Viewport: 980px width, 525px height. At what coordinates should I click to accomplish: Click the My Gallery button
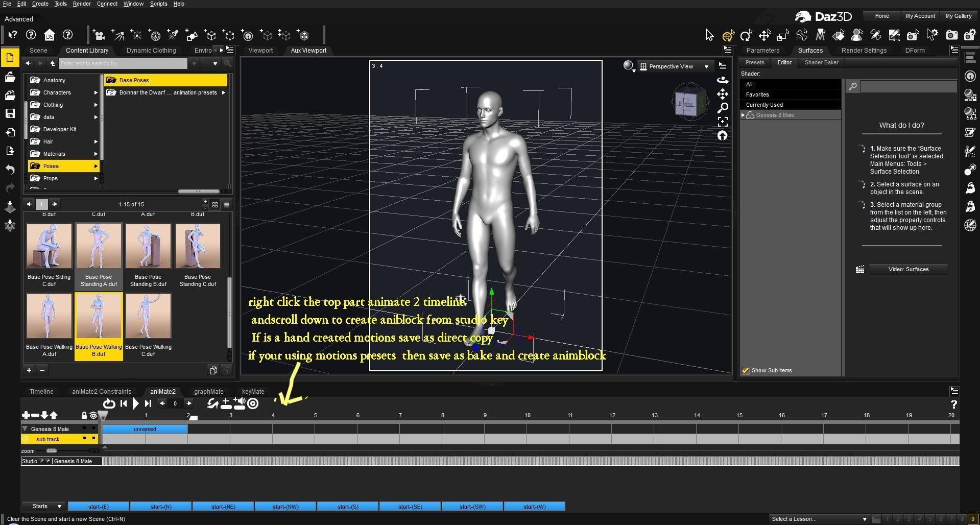click(x=958, y=16)
